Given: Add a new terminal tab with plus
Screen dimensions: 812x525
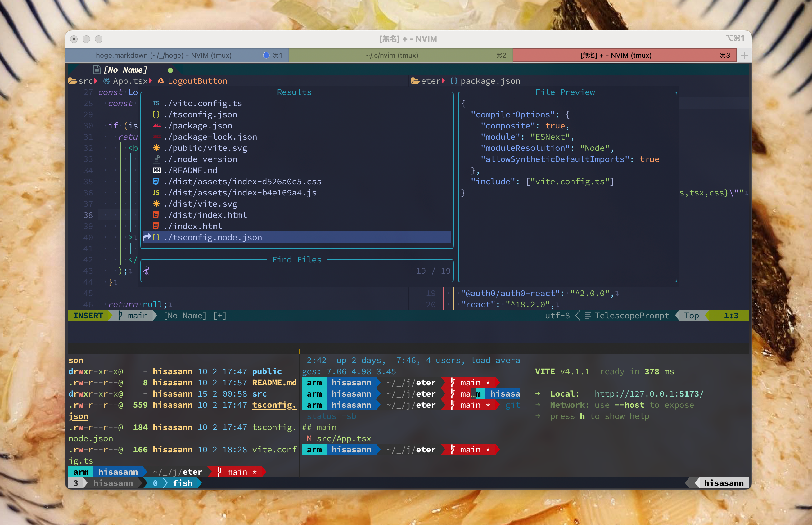Looking at the screenshot, I should (x=744, y=55).
